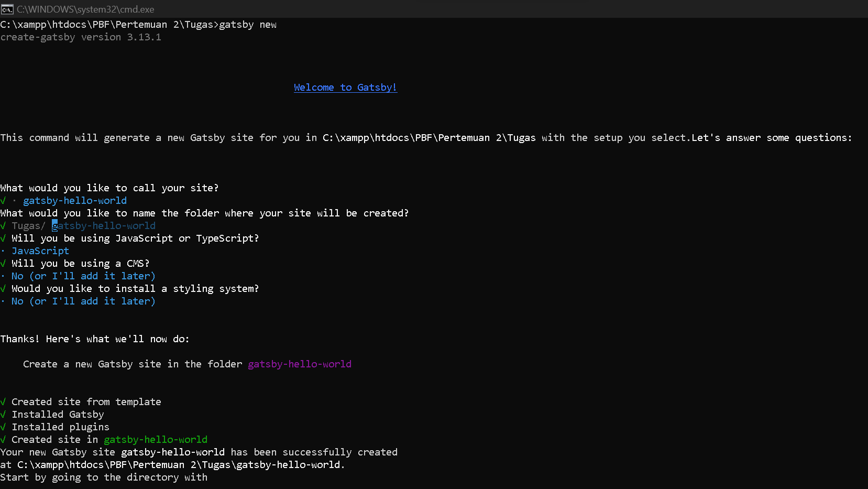The height and width of the screenshot is (489, 868).
Task: Click the 'This command will generate a new Gatsby site' line
Action: click(426, 138)
